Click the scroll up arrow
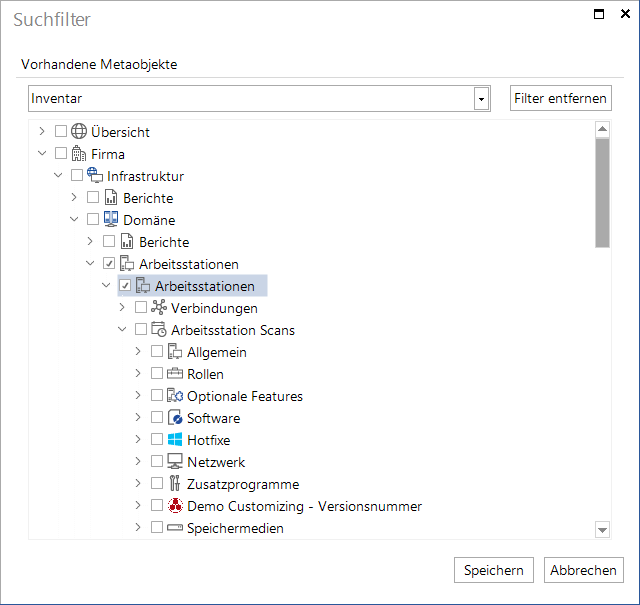Screen dimensions: 640x605 (x=602, y=129)
